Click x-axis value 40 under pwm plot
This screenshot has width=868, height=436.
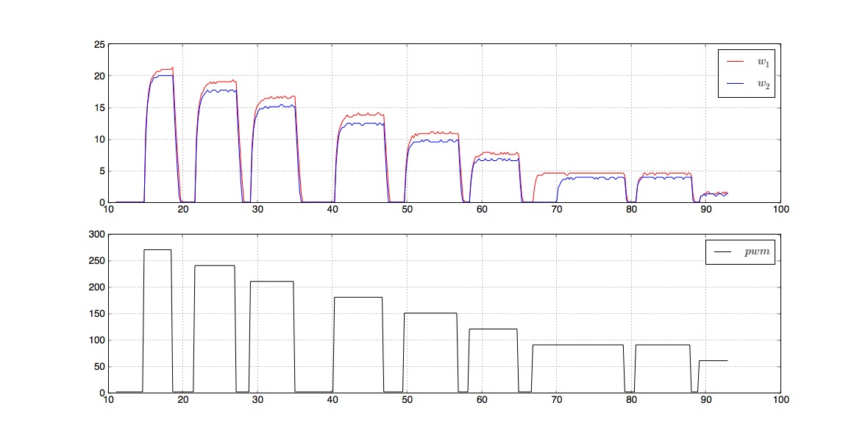pos(332,399)
